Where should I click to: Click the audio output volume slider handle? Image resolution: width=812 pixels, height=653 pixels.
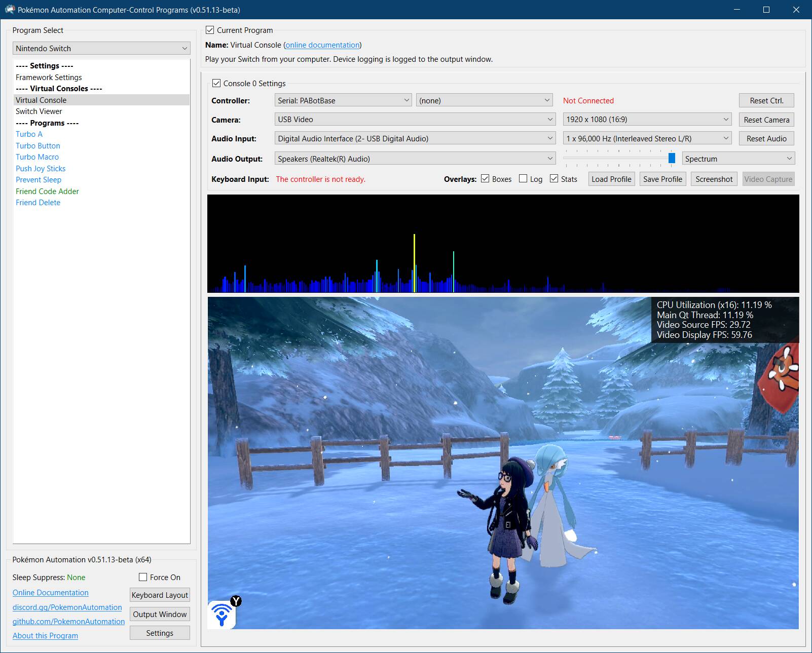coord(672,158)
